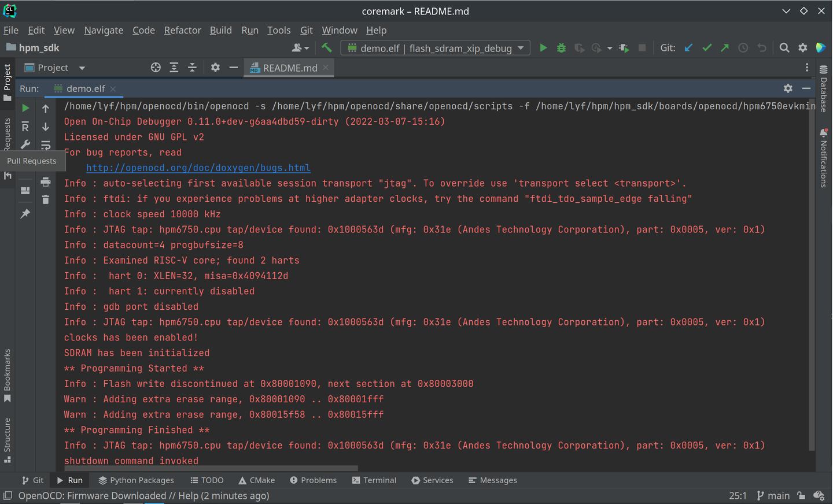Viewport: 833px width, 504px height.
Task: Open the run configuration dropdown flash_sdram_xip_debug
Action: click(x=435, y=47)
